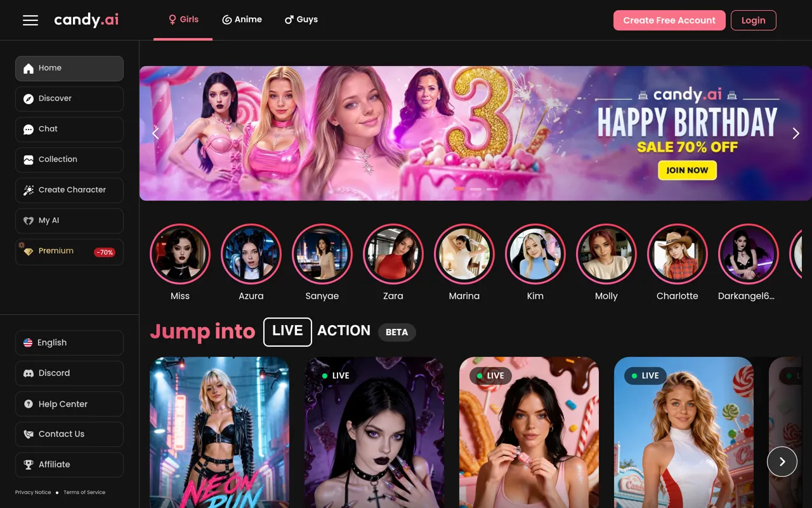Open the churros candy LIVE card

529,432
